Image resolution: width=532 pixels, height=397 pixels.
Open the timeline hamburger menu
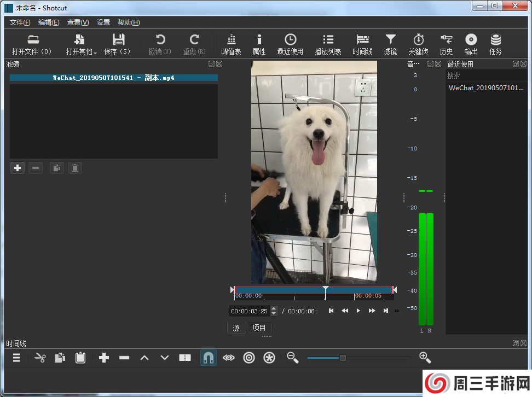tap(17, 358)
